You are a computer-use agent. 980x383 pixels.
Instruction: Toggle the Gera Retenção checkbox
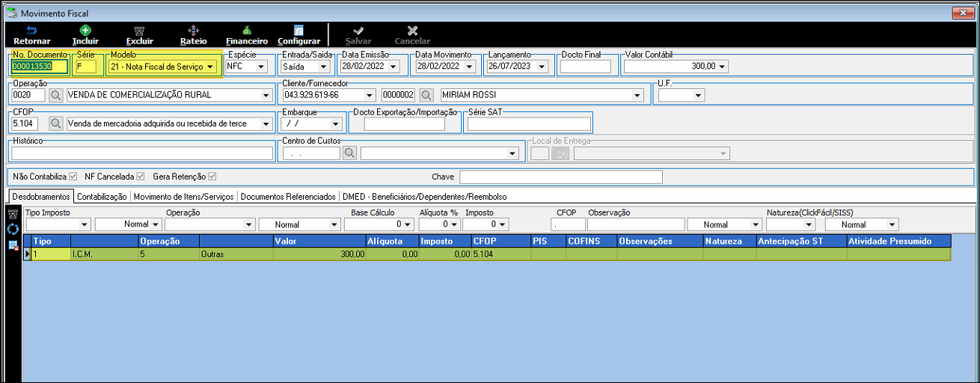pos(212,177)
